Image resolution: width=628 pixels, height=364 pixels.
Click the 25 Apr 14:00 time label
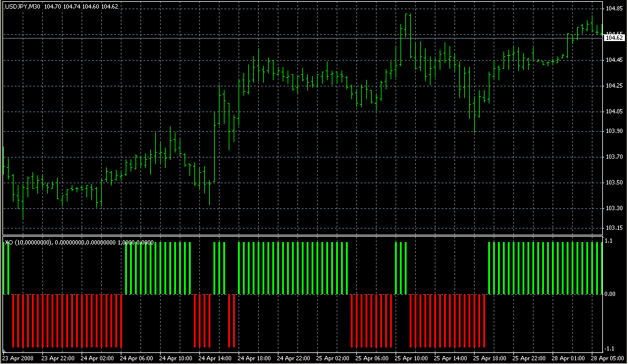[451, 358]
